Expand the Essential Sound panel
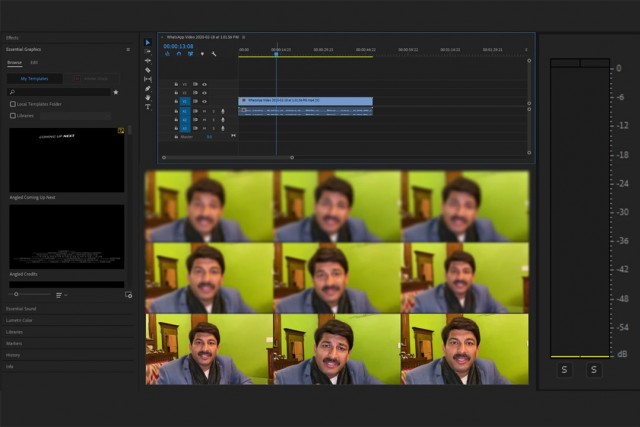Viewport: 640px width, 427px height. (21, 309)
